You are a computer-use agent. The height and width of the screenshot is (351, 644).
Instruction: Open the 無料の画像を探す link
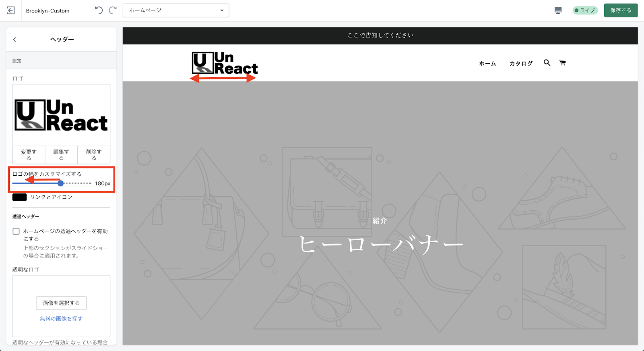click(x=61, y=319)
